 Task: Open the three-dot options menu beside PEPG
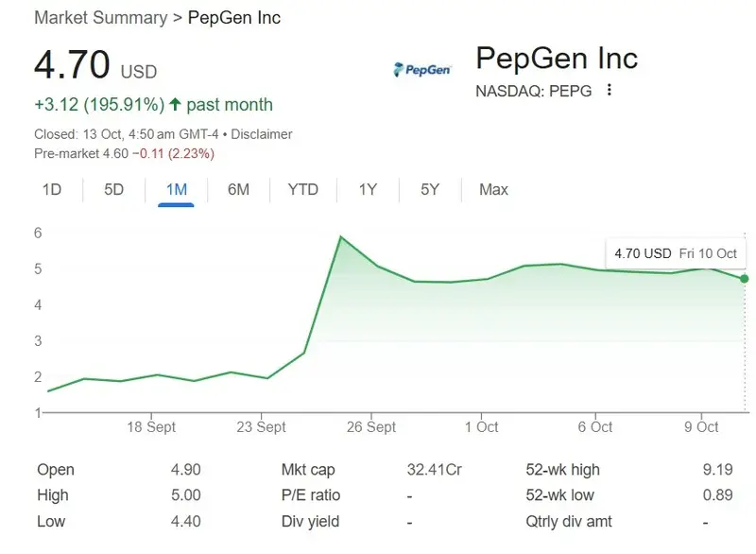(610, 90)
